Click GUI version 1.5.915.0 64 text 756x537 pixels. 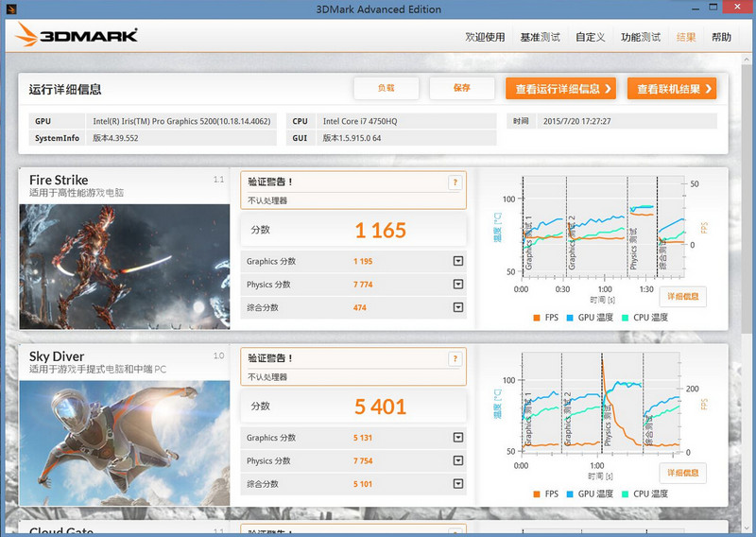(352, 138)
